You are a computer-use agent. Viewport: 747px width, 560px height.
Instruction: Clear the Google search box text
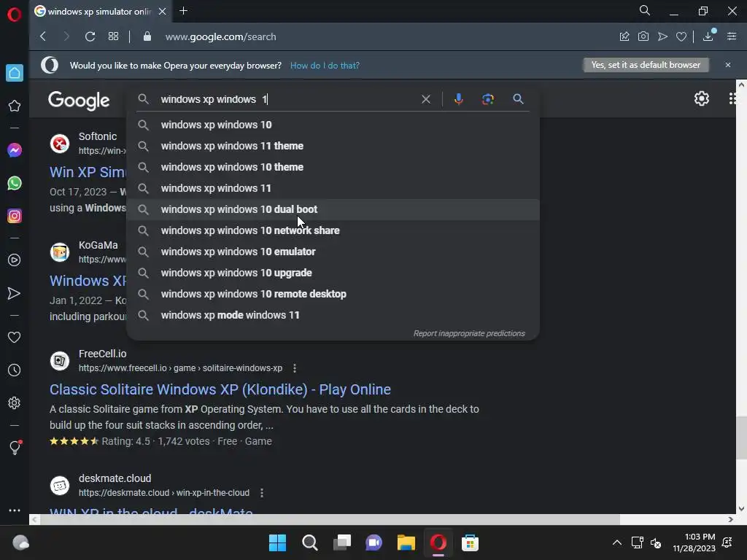(x=426, y=99)
